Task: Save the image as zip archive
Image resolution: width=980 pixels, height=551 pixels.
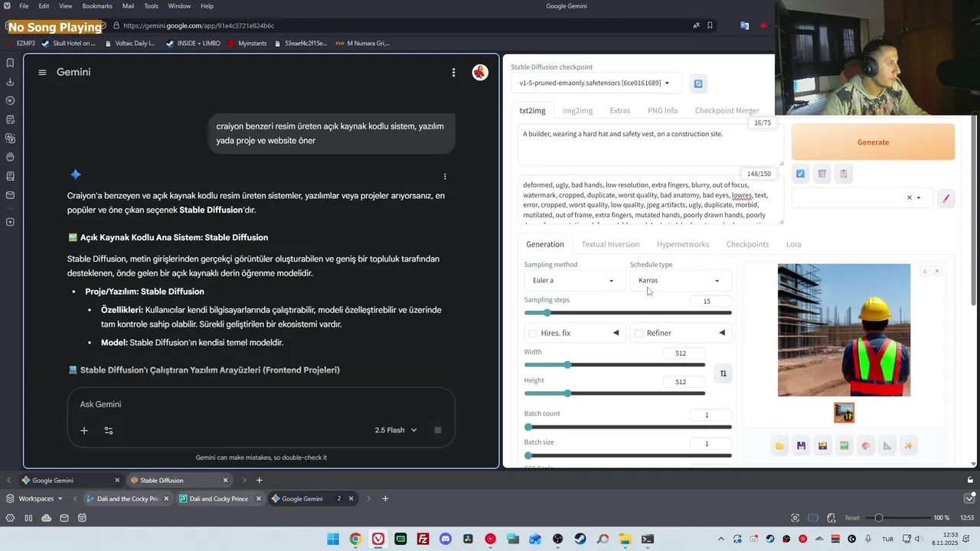Action: (822, 445)
